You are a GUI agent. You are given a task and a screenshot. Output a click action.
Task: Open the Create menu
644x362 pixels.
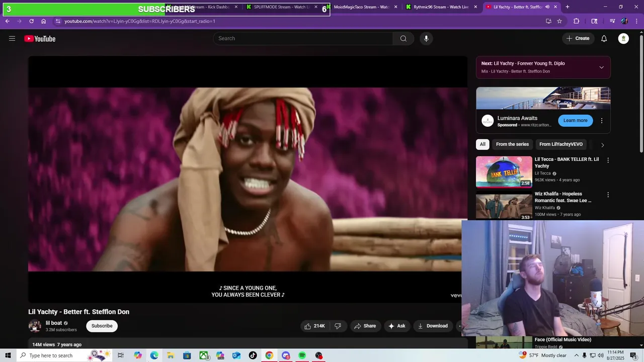pos(578,39)
